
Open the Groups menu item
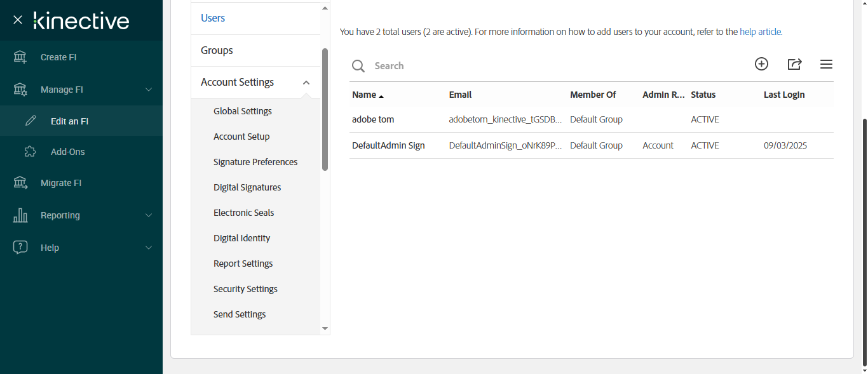click(x=217, y=50)
